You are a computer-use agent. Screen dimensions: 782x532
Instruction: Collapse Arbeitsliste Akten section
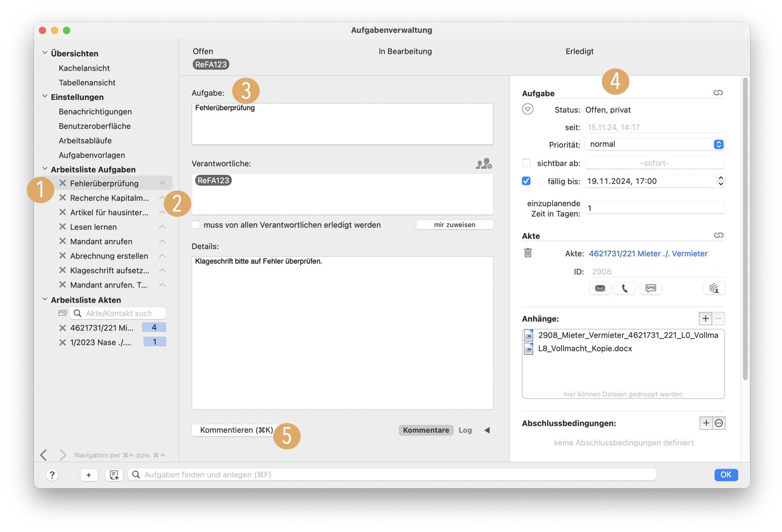click(x=45, y=299)
